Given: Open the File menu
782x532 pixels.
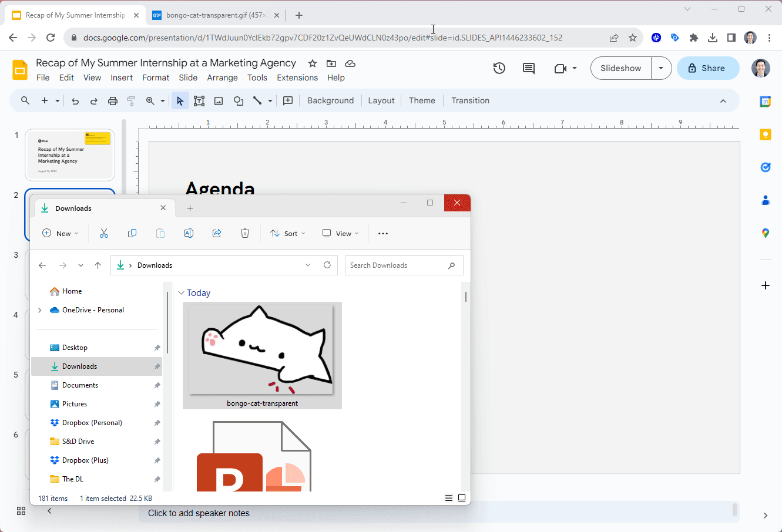Looking at the screenshot, I should pyautogui.click(x=43, y=78).
